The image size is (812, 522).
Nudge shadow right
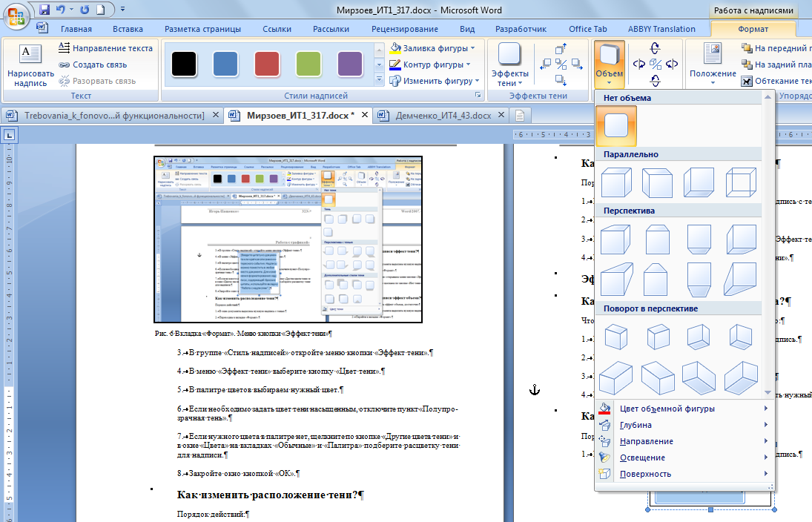(576, 65)
